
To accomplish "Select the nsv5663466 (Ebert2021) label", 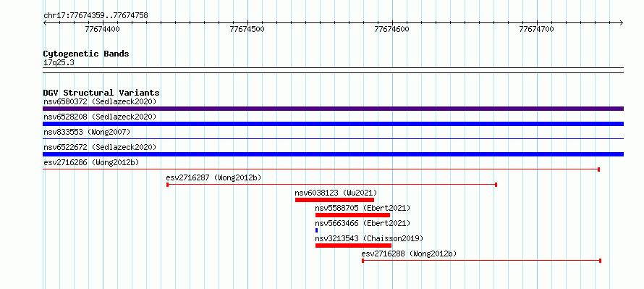I will [363, 223].
